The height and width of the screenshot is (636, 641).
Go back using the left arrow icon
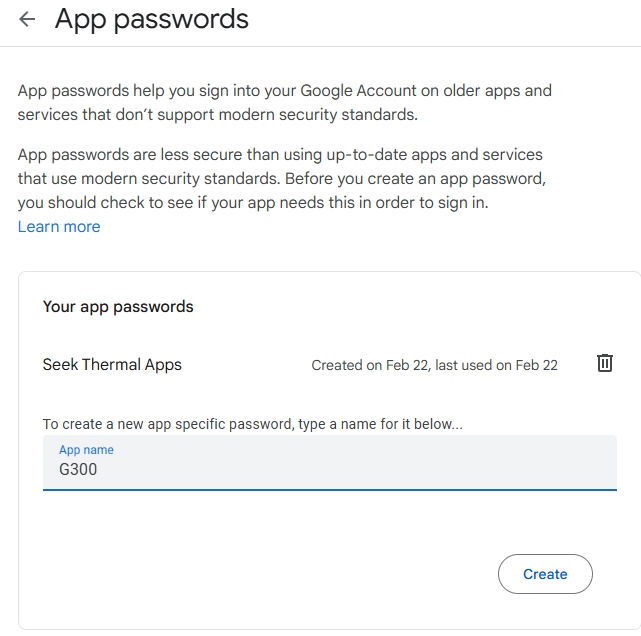(x=27, y=19)
